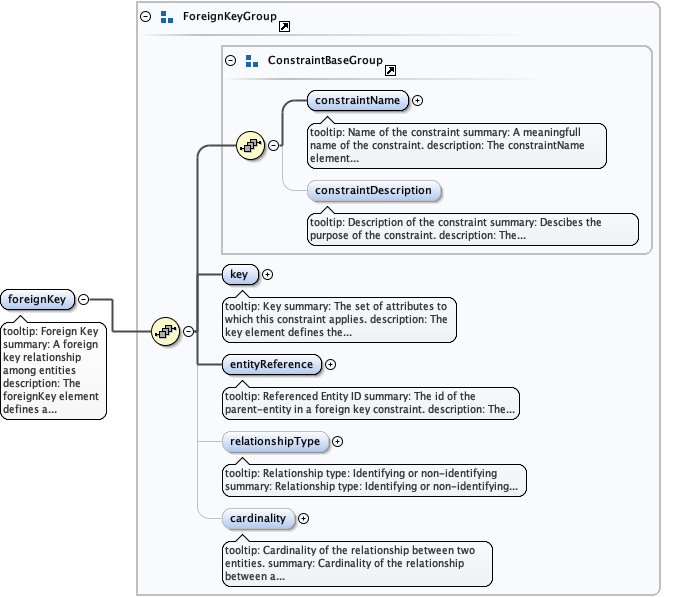The width and height of the screenshot is (678, 597).
Task: Expand the key element's plus sign
Action: (267, 274)
